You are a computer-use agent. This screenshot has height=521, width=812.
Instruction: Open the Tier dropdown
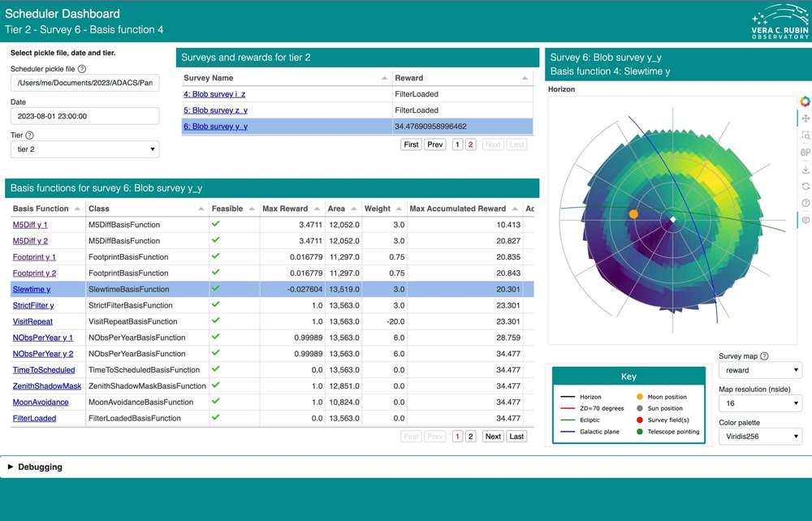(84, 149)
